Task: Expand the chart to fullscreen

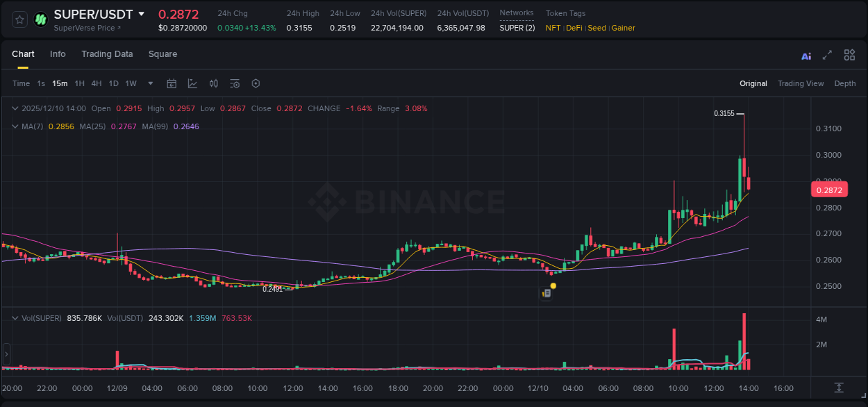Action: coord(826,55)
